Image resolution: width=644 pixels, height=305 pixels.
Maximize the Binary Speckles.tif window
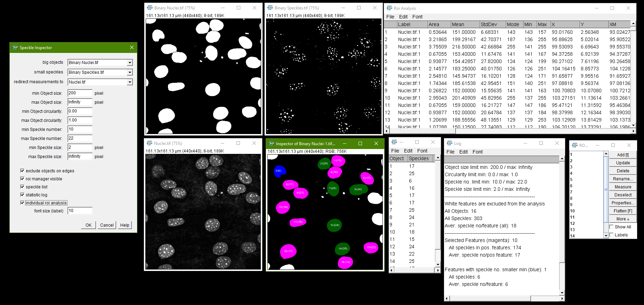click(x=359, y=8)
